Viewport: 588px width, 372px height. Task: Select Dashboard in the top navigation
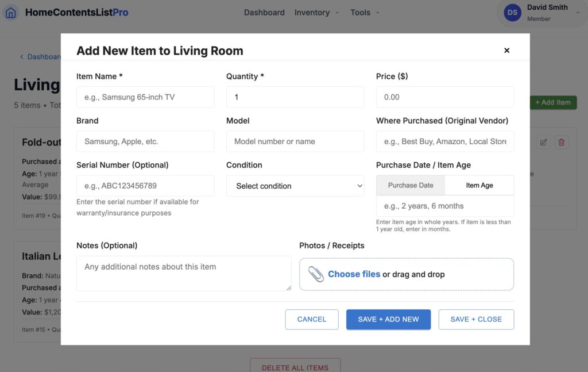(264, 12)
